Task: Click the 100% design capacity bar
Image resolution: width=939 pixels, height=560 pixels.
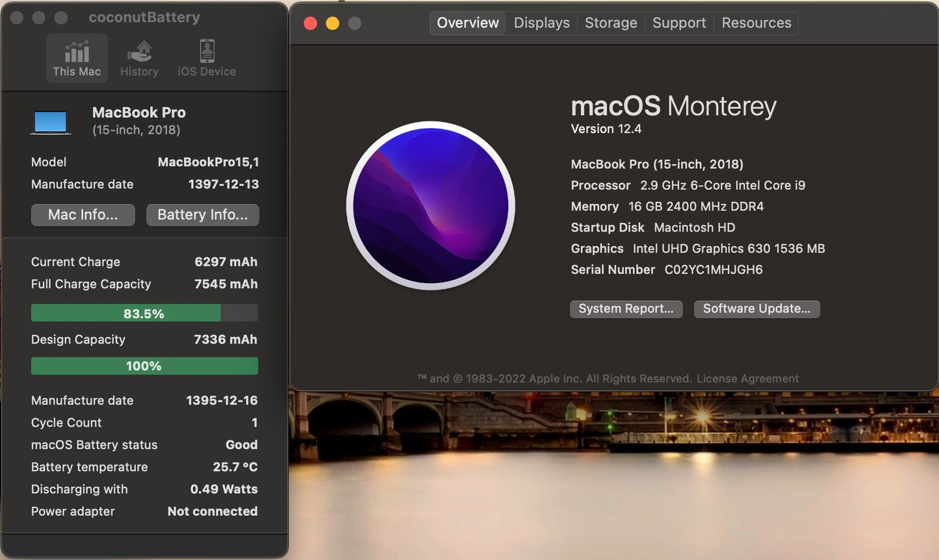Action: [144, 366]
